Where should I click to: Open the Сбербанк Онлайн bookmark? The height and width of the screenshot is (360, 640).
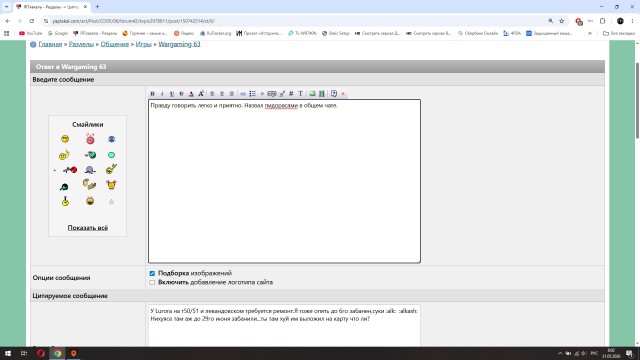pyautogui.click(x=478, y=33)
